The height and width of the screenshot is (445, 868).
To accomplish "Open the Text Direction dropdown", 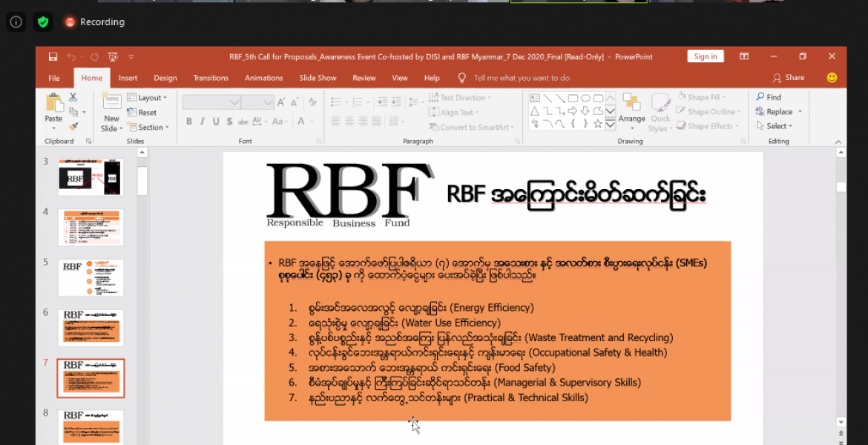I will (460, 98).
